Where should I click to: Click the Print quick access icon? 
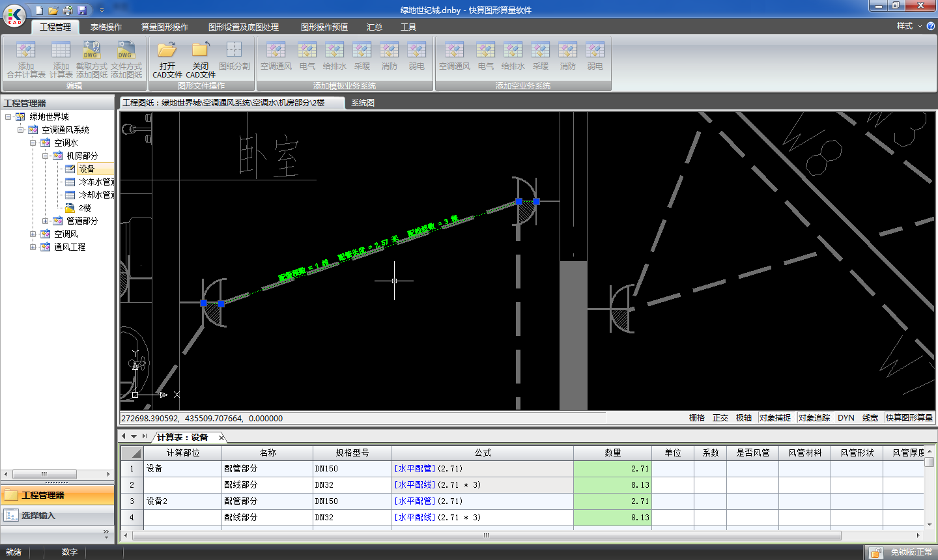[x=68, y=10]
